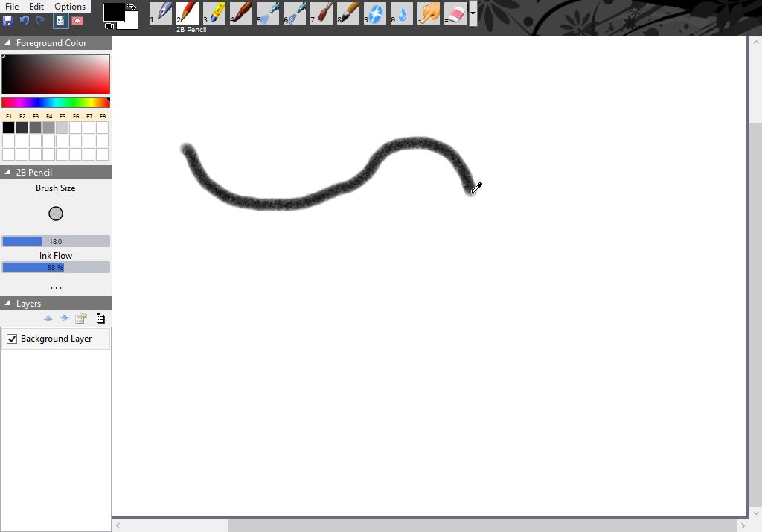This screenshot has height=532, width=762.
Task: Click the redo arrow
Action: 39,20
